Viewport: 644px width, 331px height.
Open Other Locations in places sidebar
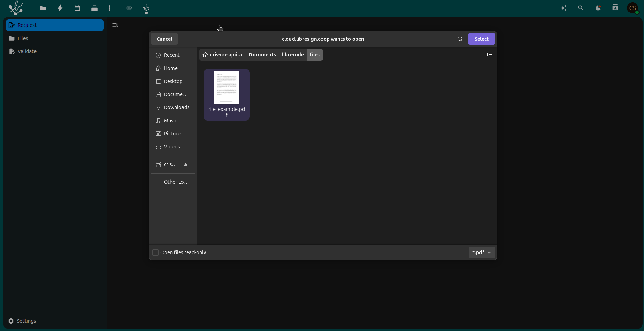173,182
